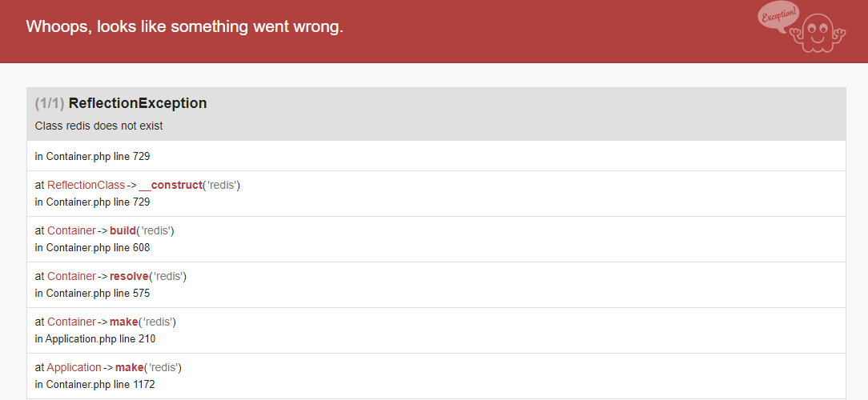868x400 pixels.
Task: Click the 'Whoops, looks like something went wrong' header
Action: click(x=185, y=26)
